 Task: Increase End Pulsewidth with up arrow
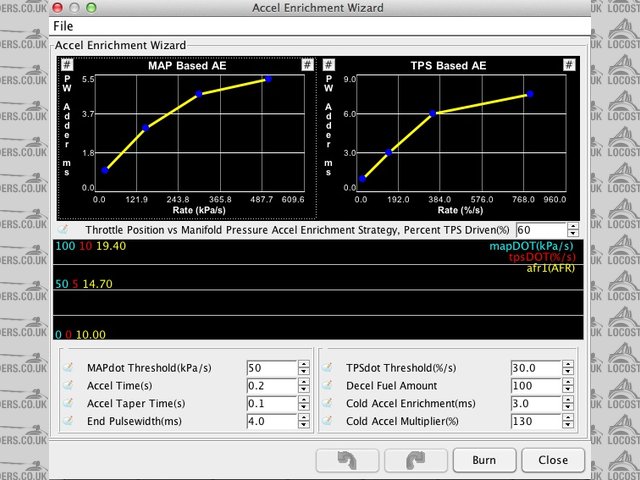click(x=303, y=418)
